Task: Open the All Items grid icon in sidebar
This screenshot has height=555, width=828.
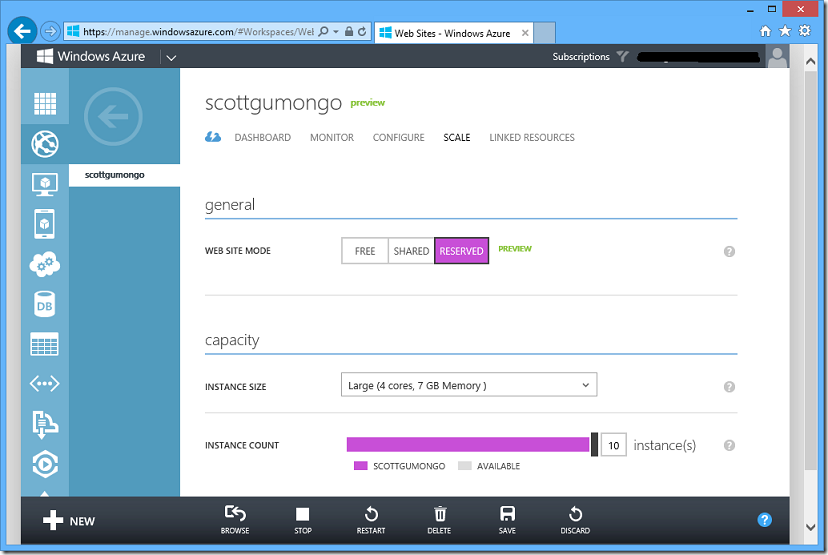Action: pyautogui.click(x=45, y=103)
